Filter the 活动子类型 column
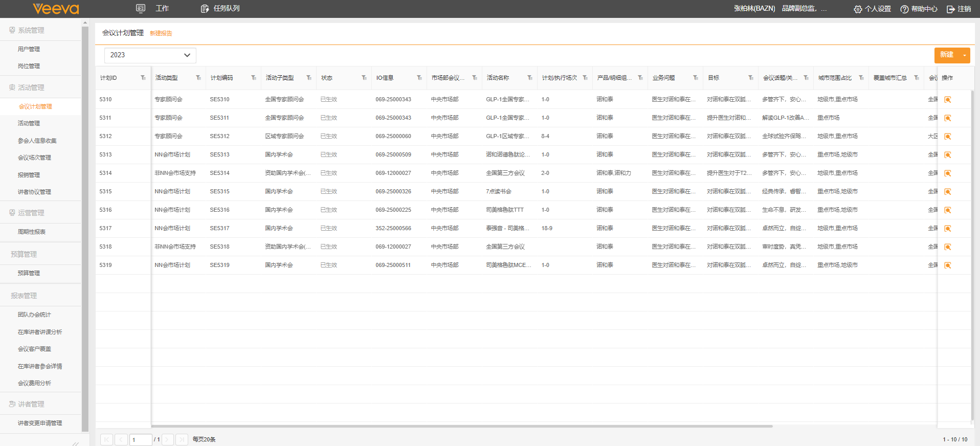Viewport: 980px width, 446px height. 309,78
